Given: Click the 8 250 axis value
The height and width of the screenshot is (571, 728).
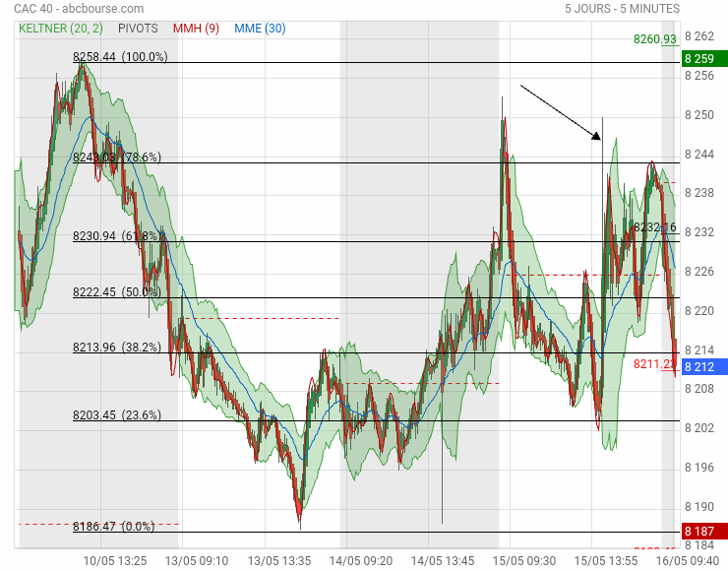Looking at the screenshot, I should (699, 115).
